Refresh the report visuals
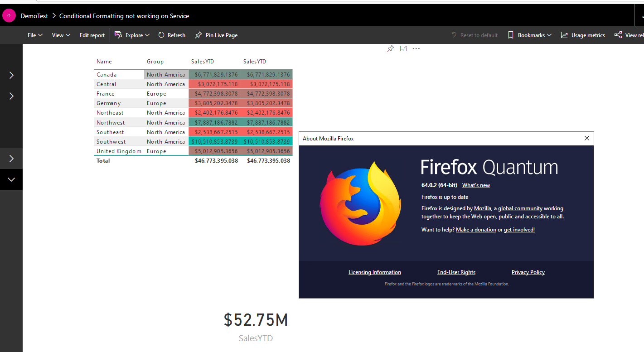Image resolution: width=644 pixels, height=352 pixels. (172, 35)
